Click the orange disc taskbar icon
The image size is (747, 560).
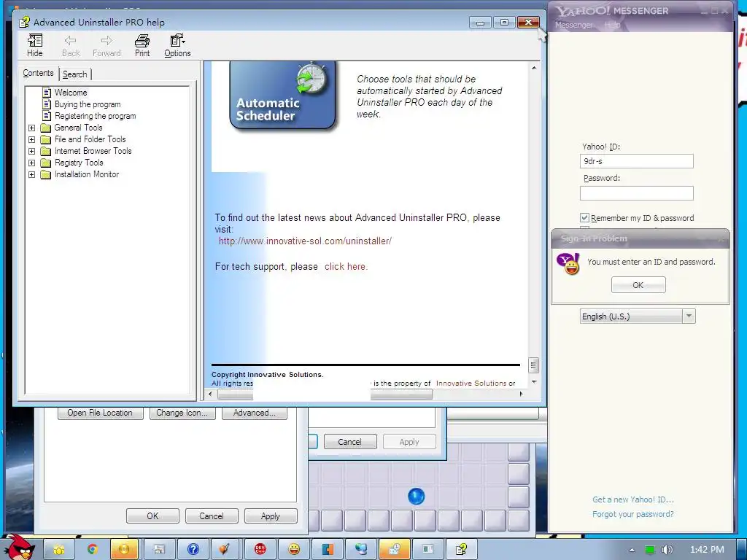pos(124,550)
